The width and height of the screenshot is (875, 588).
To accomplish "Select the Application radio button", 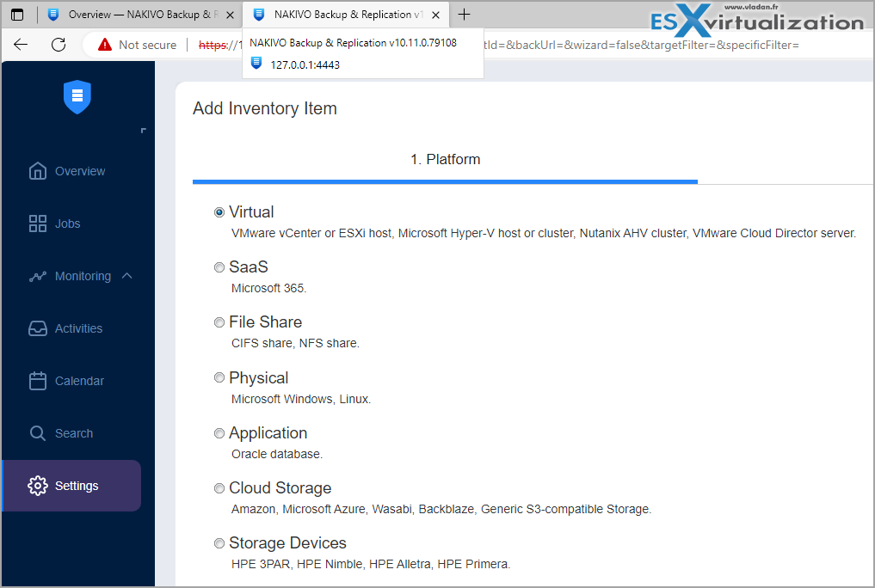I will pos(219,433).
